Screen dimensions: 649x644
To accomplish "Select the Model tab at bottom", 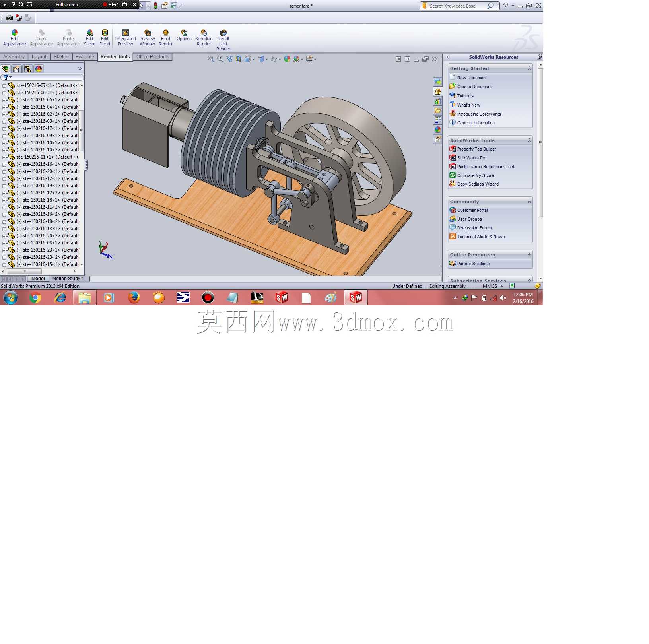I will [38, 279].
